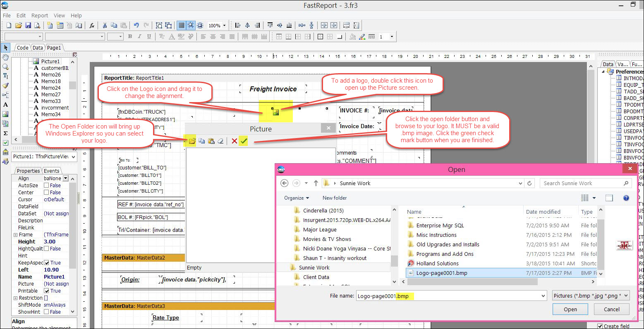The width and height of the screenshot is (644, 329).
Task: Create a new report from the main toolbar
Action: 9,25
